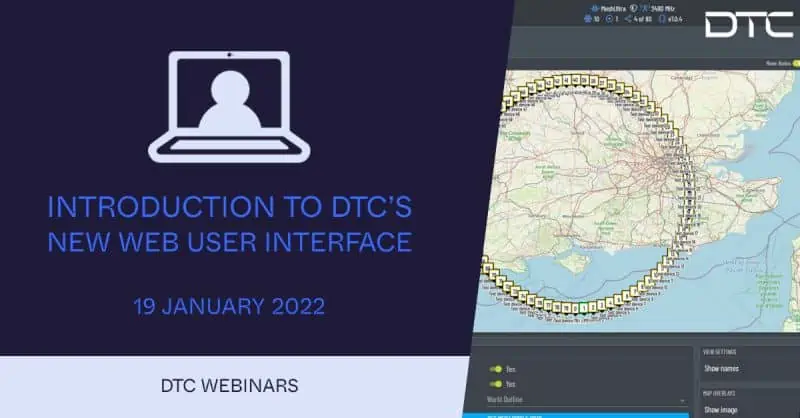Click Show image under Map Overlays

click(720, 410)
